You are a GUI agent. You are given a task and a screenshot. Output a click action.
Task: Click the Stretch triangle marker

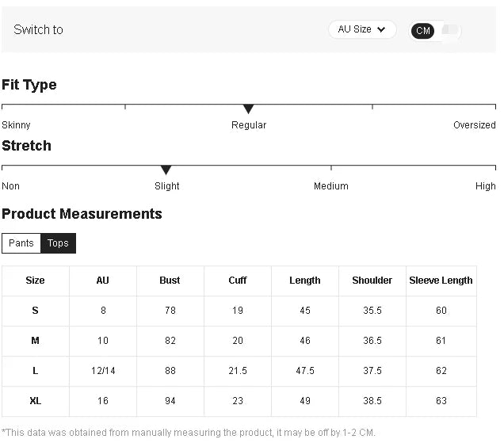tap(166, 170)
